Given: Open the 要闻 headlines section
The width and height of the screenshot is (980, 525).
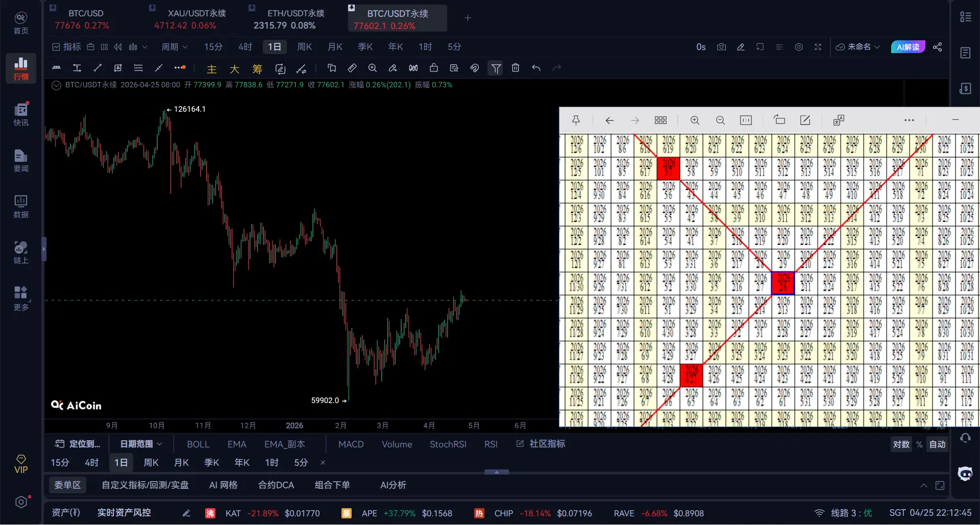Looking at the screenshot, I should (x=21, y=160).
